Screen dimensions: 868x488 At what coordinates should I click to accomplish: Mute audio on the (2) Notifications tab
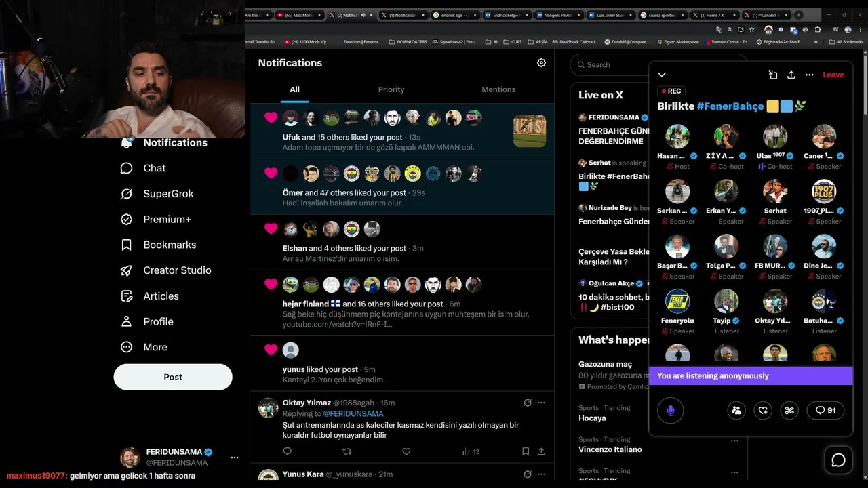(363, 15)
